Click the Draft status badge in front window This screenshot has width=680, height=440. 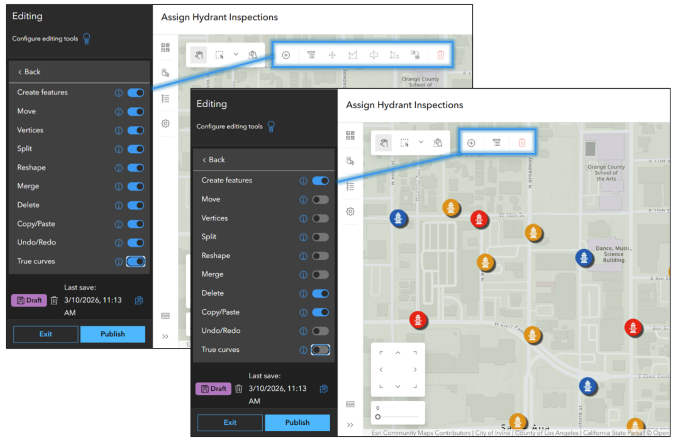(213, 388)
